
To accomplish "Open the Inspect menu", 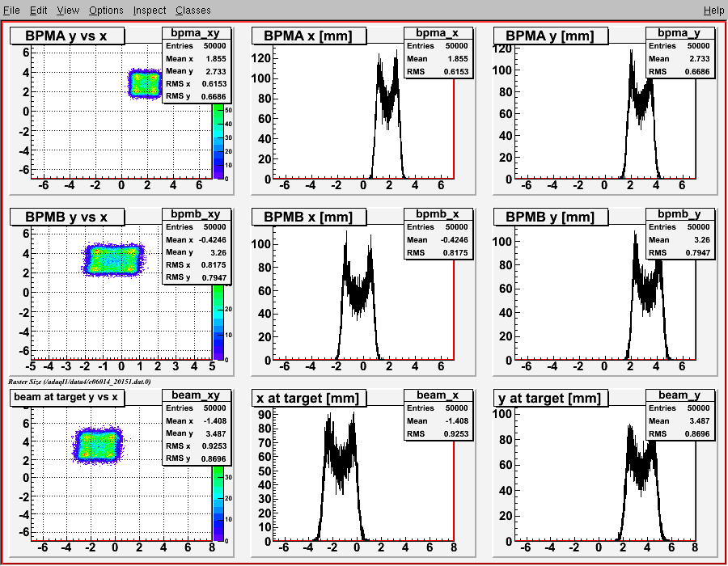I will [149, 11].
